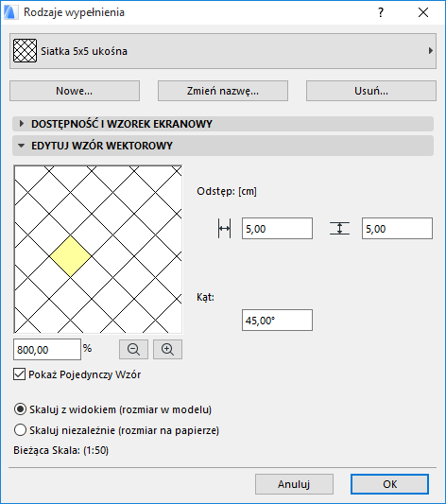
Task: Click the horizontal spacing icon
Action: pos(224,229)
